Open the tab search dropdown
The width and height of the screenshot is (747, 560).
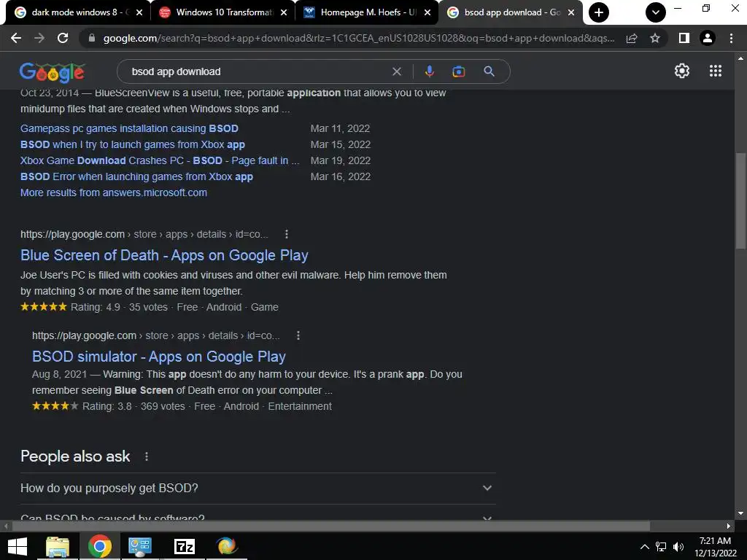[x=656, y=12]
